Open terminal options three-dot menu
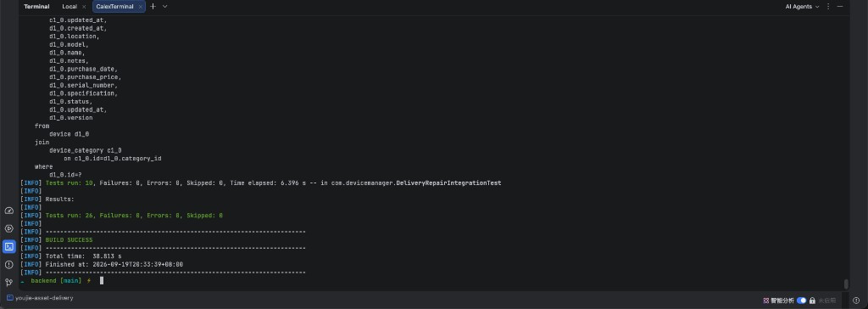The image size is (868, 309). point(828,7)
